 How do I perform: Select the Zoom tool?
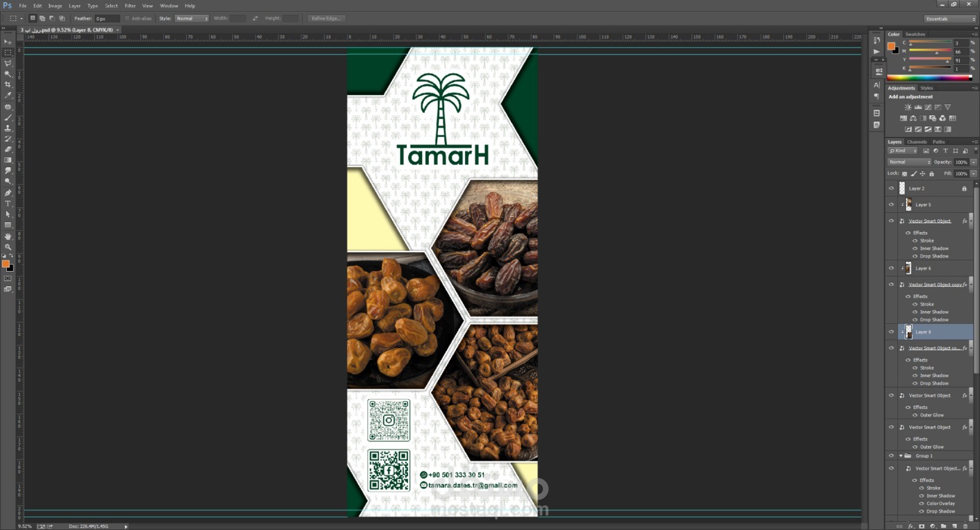pyautogui.click(x=8, y=247)
